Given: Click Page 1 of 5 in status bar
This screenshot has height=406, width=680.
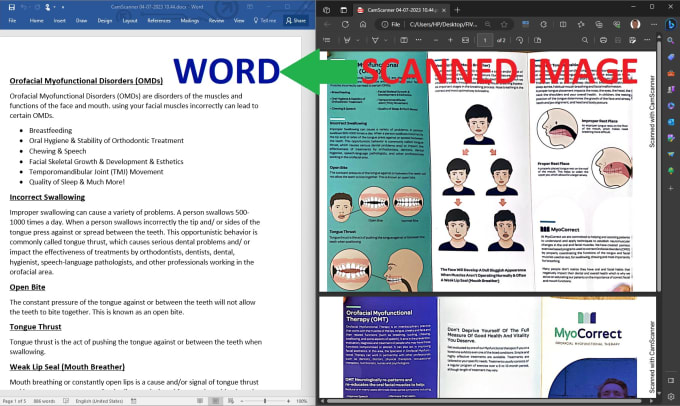Looking at the screenshot, I should (x=14, y=401).
